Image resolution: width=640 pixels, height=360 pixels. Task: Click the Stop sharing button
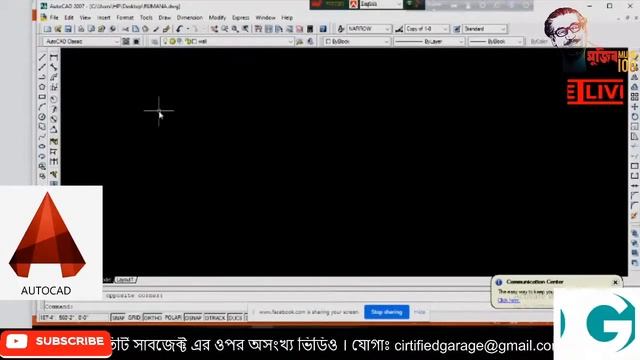[x=387, y=312]
